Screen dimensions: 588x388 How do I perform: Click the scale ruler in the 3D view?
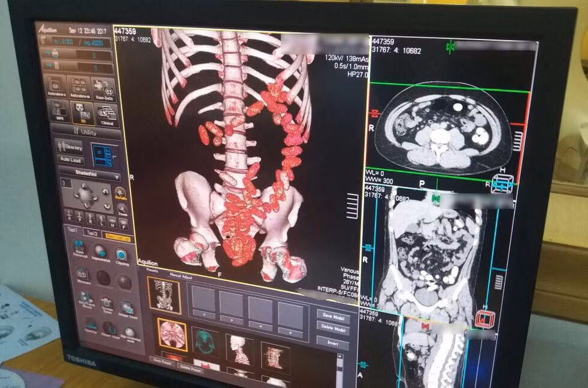pos(352,206)
